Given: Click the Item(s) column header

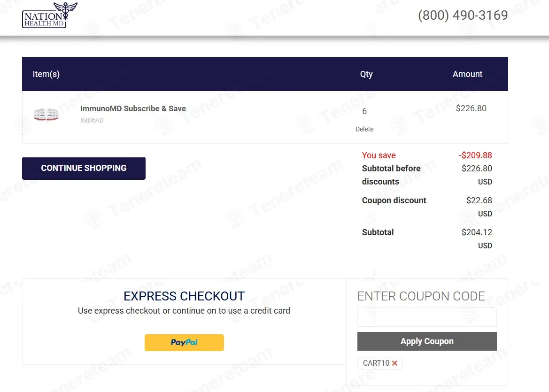Looking at the screenshot, I should click(46, 74).
